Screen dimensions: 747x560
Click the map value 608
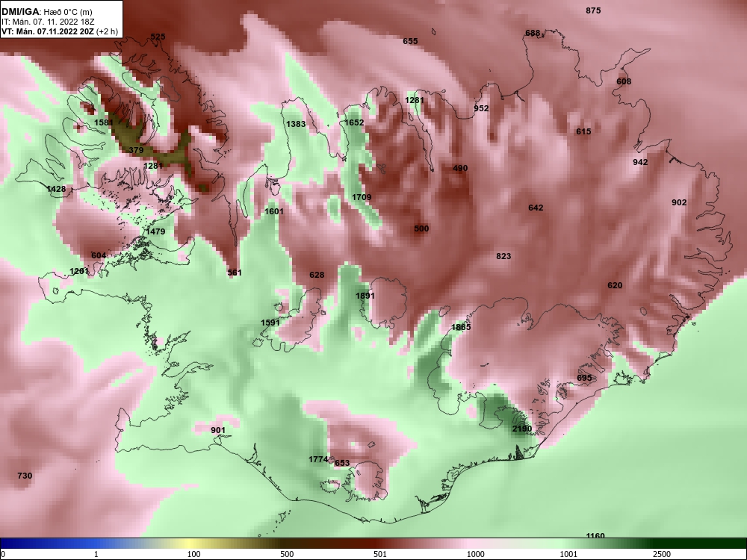(x=624, y=81)
